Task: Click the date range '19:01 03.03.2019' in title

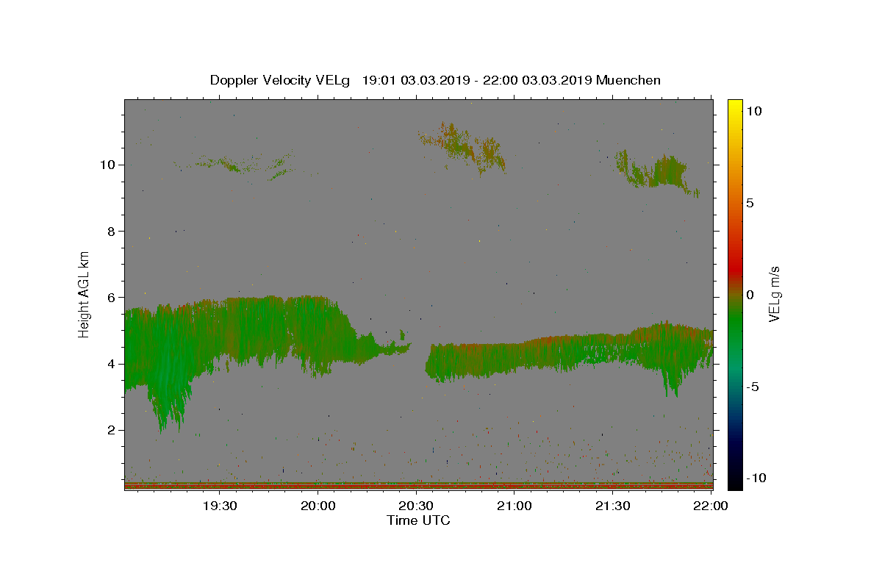Action: (x=415, y=80)
